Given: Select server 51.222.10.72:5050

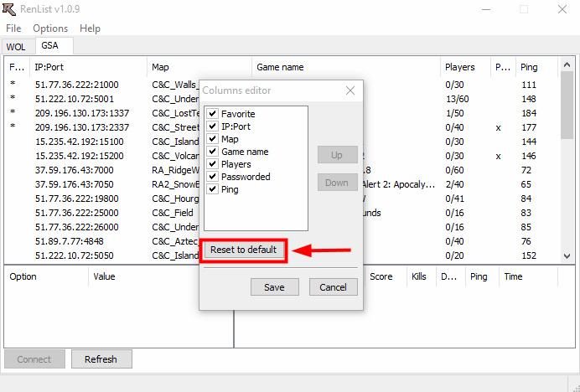Looking at the screenshot, I should [x=75, y=255].
